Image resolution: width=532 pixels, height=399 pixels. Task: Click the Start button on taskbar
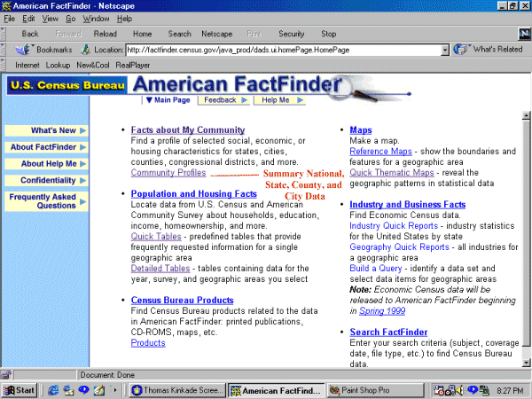pyautogui.click(x=19, y=389)
